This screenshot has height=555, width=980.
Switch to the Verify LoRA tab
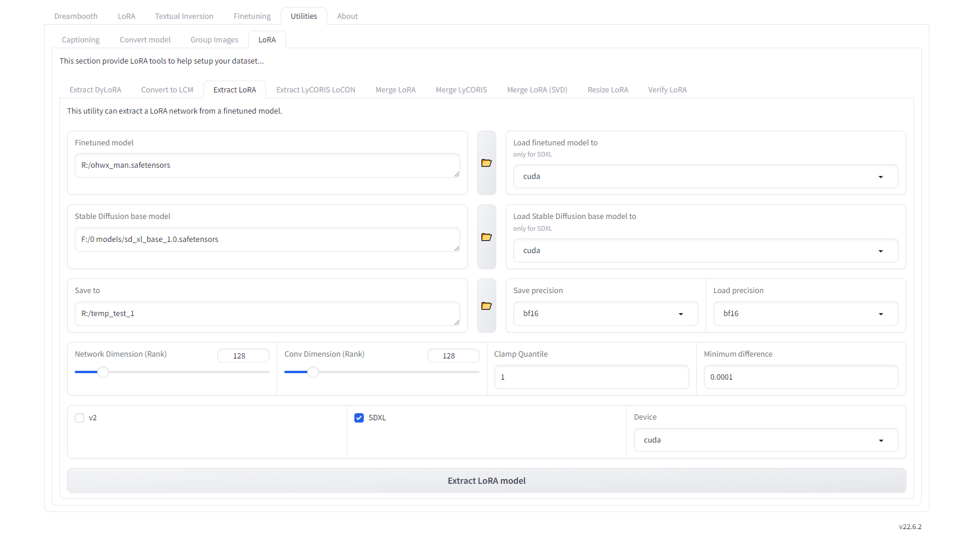(x=667, y=90)
